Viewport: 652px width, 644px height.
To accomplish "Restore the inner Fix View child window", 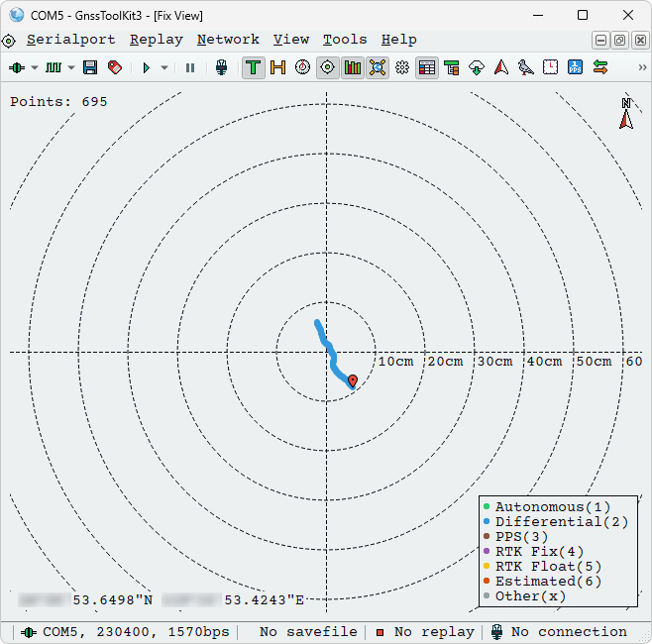I will [619, 41].
